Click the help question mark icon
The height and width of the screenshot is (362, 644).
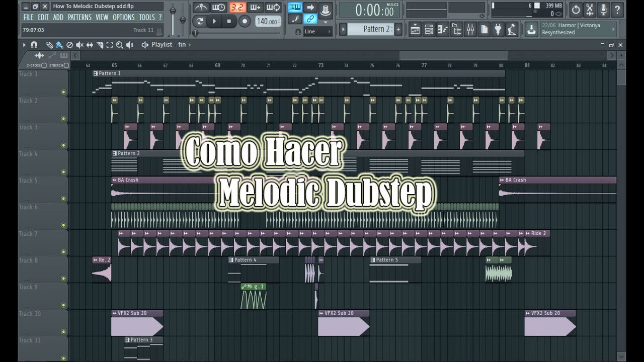click(x=617, y=10)
